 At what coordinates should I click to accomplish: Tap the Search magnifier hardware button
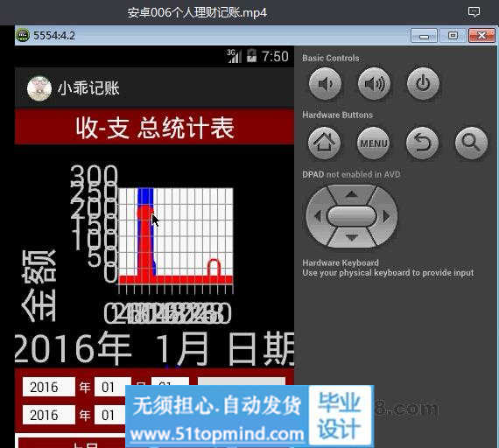coord(471,143)
